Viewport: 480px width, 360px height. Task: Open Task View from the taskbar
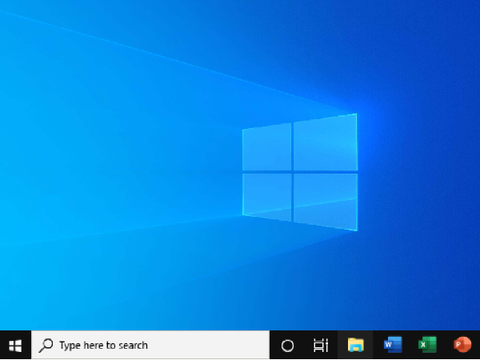321,345
